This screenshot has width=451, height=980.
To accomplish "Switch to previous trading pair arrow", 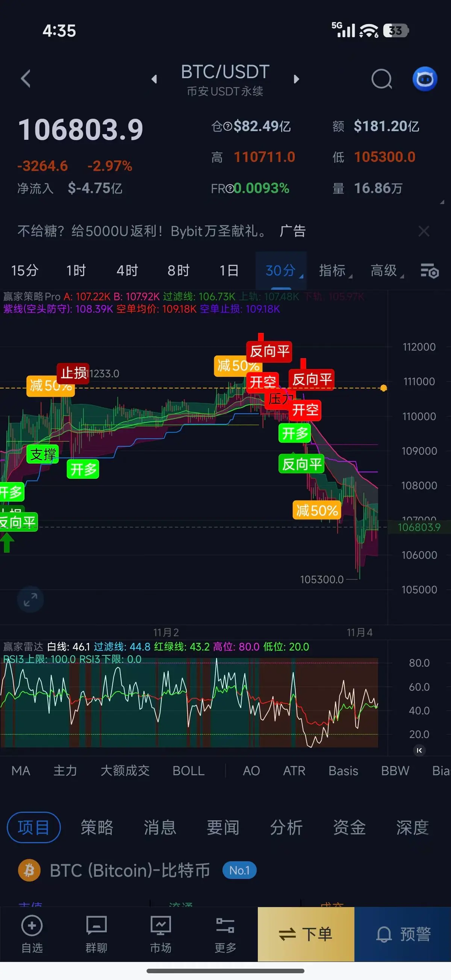I will [154, 79].
